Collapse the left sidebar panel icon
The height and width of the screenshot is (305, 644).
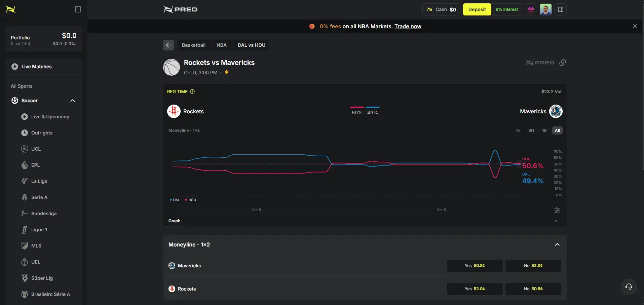click(x=78, y=9)
